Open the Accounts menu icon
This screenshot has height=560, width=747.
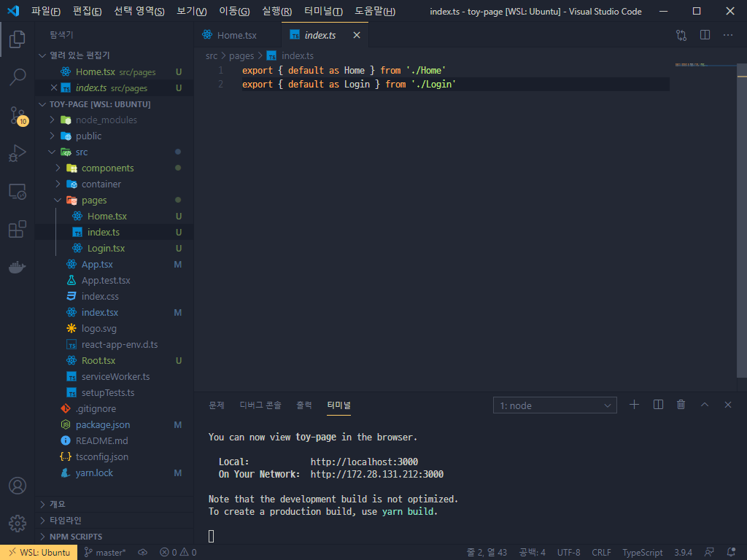click(18, 486)
